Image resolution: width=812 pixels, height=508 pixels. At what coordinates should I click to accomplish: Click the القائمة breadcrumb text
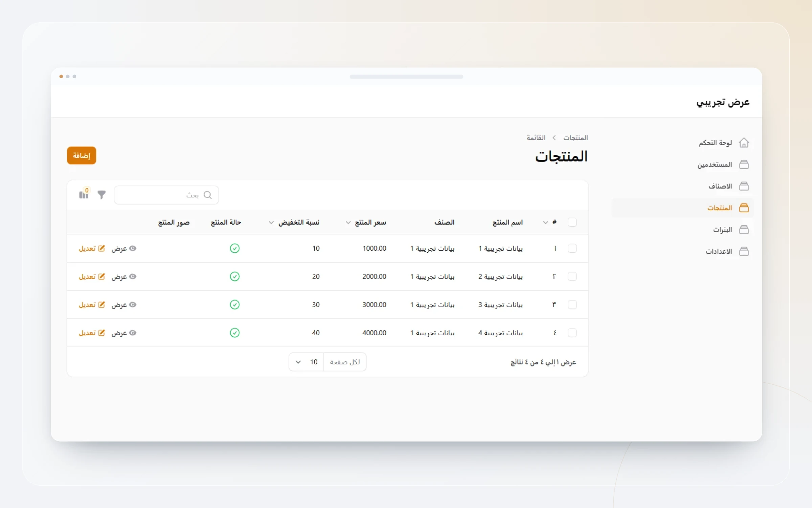(x=536, y=138)
